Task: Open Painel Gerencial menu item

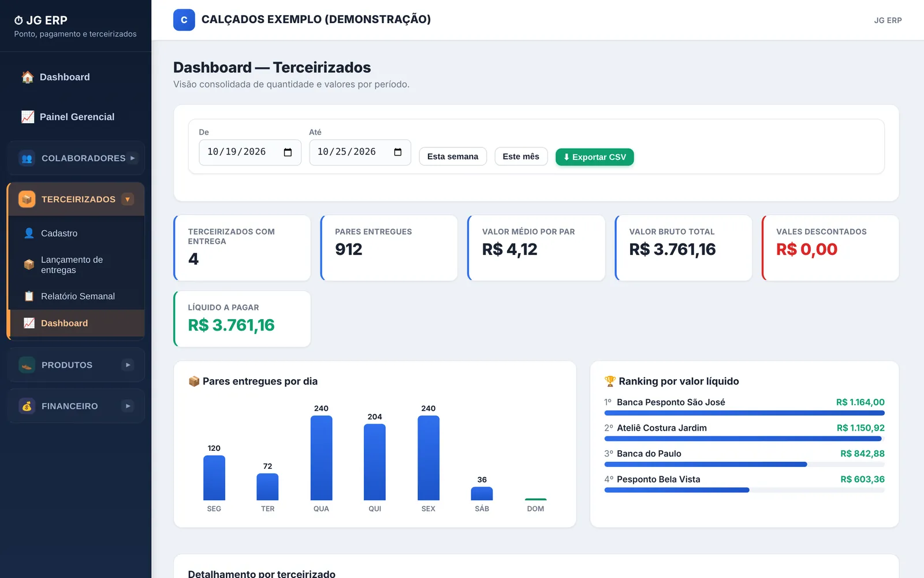Action: pyautogui.click(x=76, y=117)
